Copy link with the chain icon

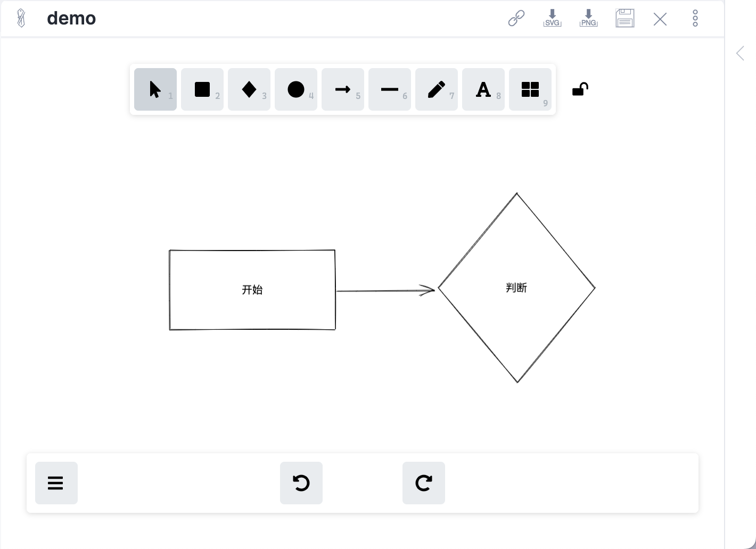pos(516,18)
